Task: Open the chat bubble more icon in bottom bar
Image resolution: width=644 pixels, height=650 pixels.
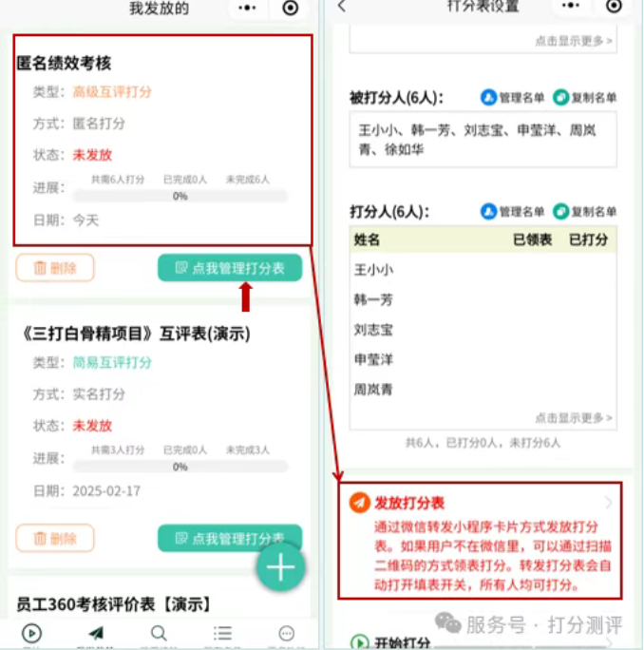Action: [x=286, y=633]
